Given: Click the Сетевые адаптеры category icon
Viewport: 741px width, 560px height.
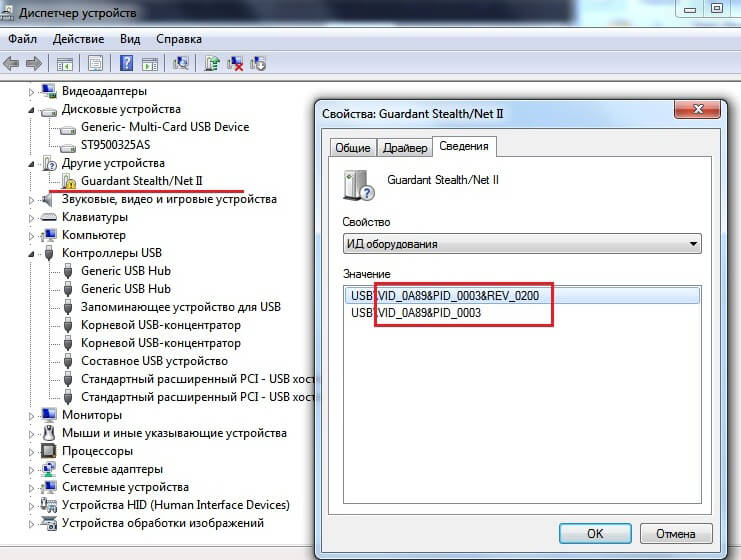Looking at the screenshot, I should (x=49, y=469).
